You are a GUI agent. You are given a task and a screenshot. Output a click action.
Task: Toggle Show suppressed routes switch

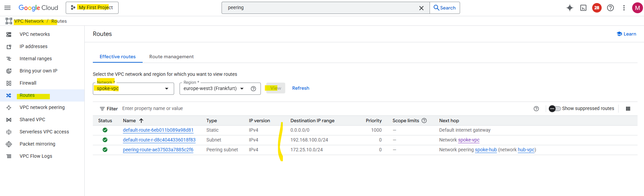[x=555, y=109]
